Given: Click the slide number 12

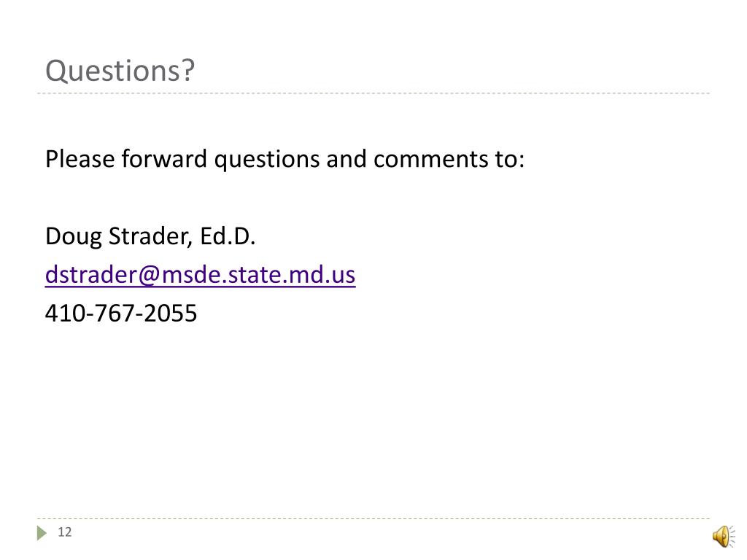Looking at the screenshot, I should pos(64,532).
